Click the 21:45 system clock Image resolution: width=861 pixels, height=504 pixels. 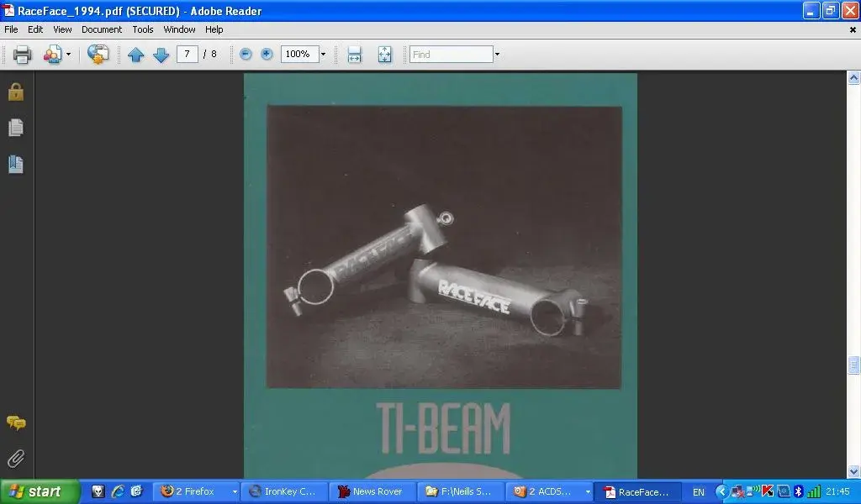(x=837, y=491)
